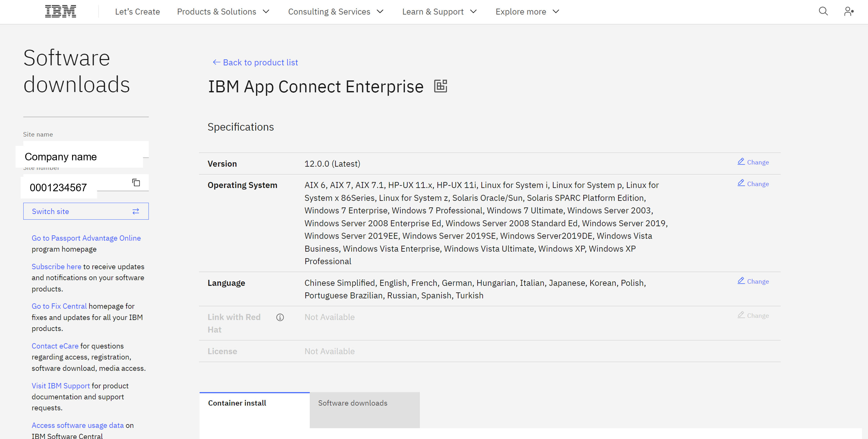868x439 pixels.
Task: Click the Link with Red Hat info icon
Action: (x=280, y=317)
